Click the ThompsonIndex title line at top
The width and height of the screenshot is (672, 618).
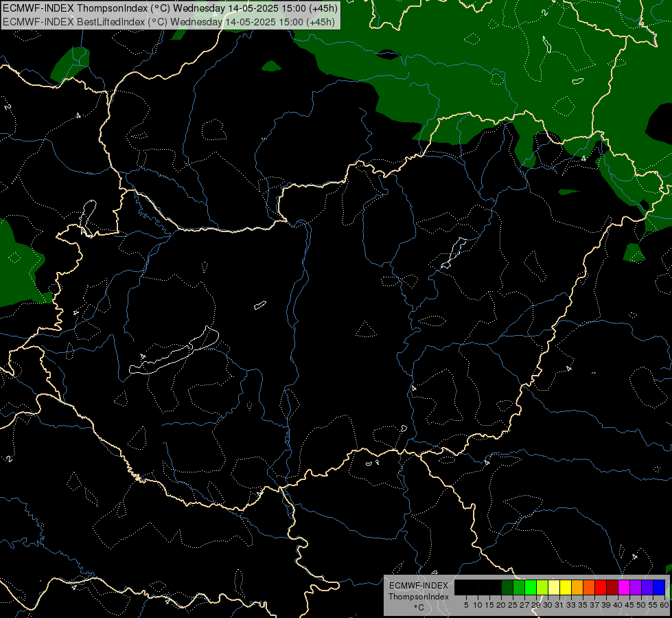(x=170, y=8)
